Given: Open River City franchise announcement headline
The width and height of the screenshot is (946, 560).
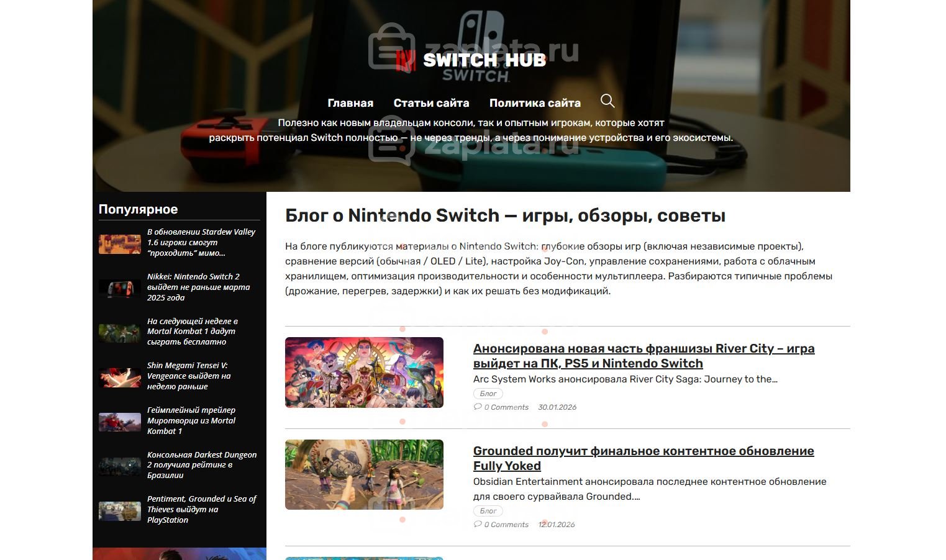Looking at the screenshot, I should pyautogui.click(x=644, y=356).
